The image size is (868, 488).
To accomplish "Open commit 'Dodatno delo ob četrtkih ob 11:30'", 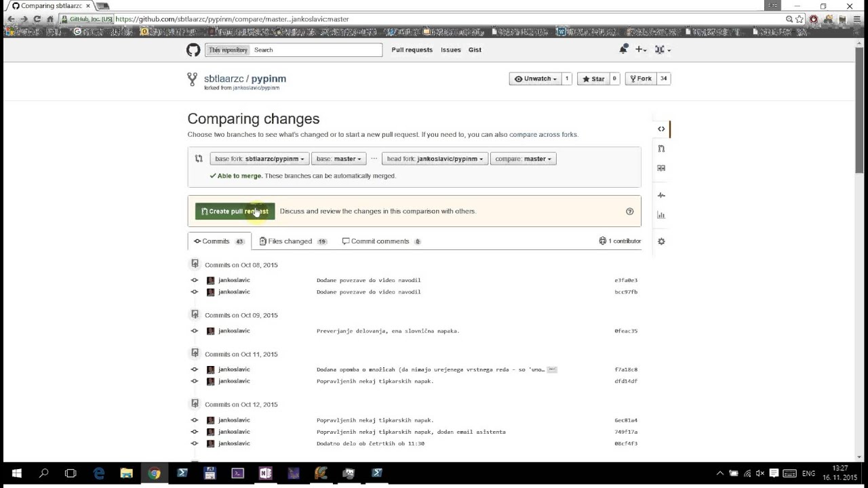I will [x=370, y=444].
